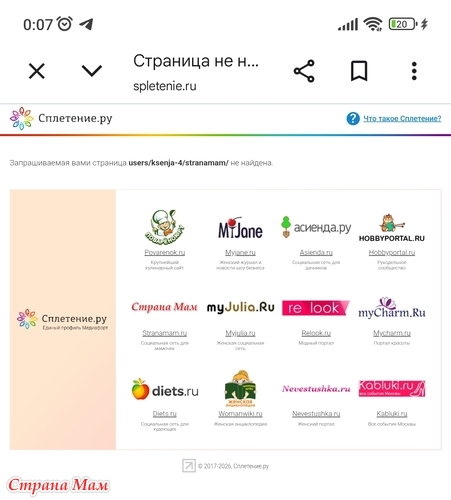Click the myJulia.Ru logo
This screenshot has width=451, height=500.
(240, 308)
